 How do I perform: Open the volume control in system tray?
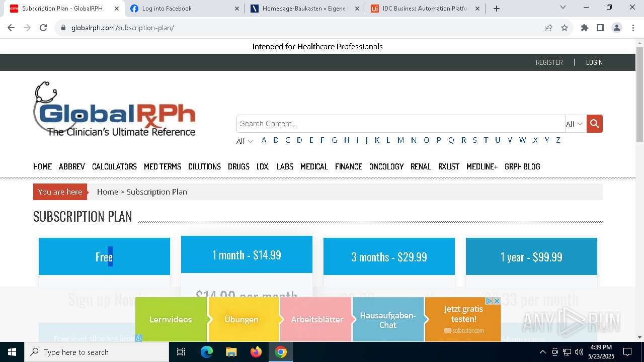(579, 352)
